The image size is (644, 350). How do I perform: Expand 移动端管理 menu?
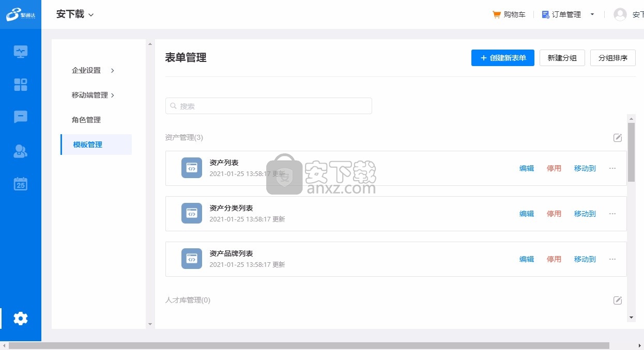pos(93,95)
